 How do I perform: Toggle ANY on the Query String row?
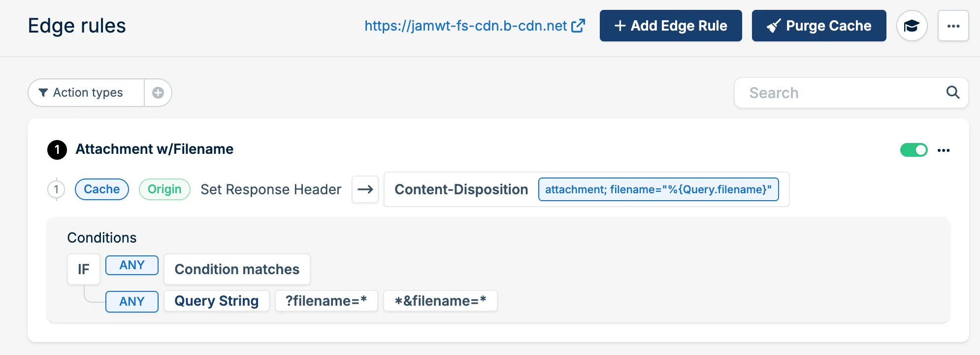131,301
